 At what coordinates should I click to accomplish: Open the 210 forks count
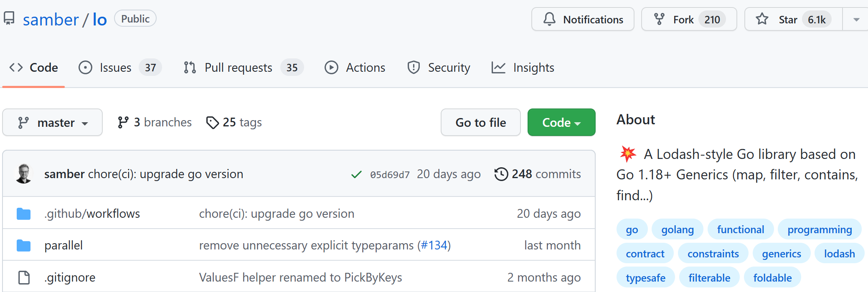click(712, 20)
